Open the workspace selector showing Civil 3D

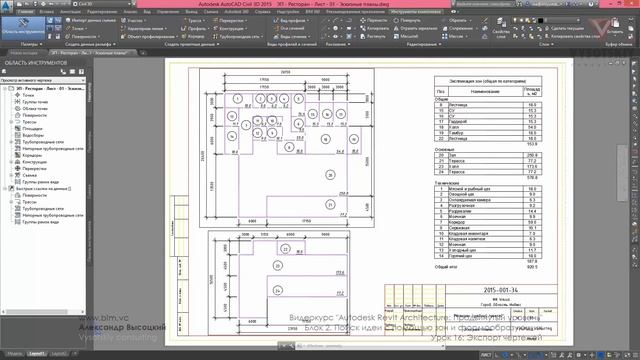pos(102,4)
